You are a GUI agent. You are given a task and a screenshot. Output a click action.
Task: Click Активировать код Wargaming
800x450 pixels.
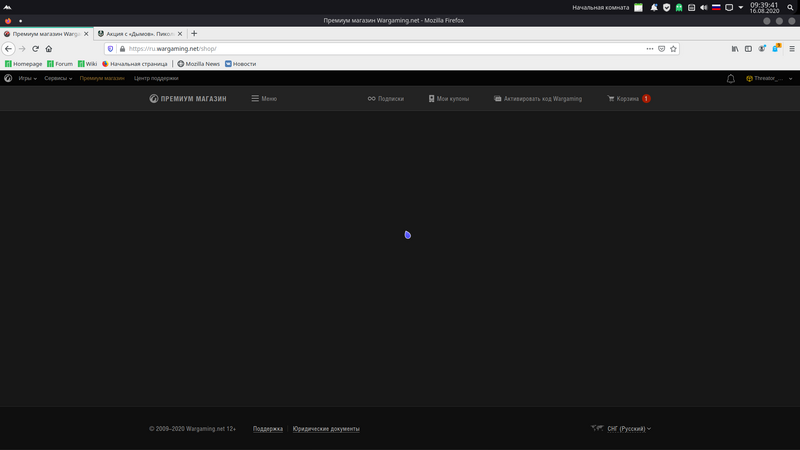[x=538, y=99]
